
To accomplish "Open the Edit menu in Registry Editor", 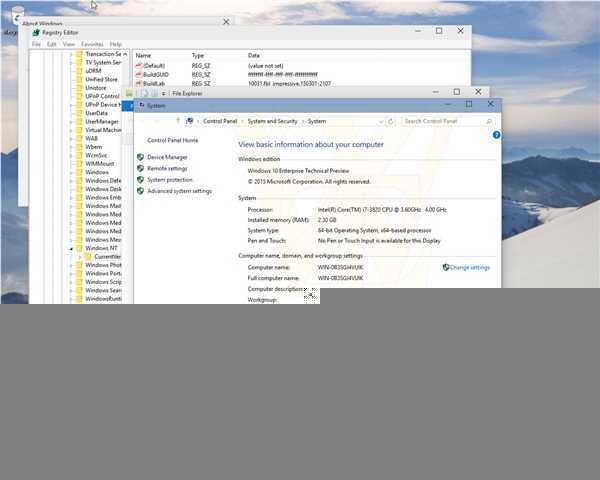I will [51, 44].
